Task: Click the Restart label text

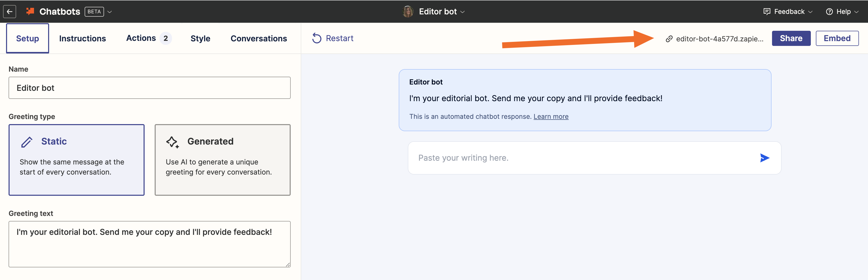Action: (x=340, y=38)
